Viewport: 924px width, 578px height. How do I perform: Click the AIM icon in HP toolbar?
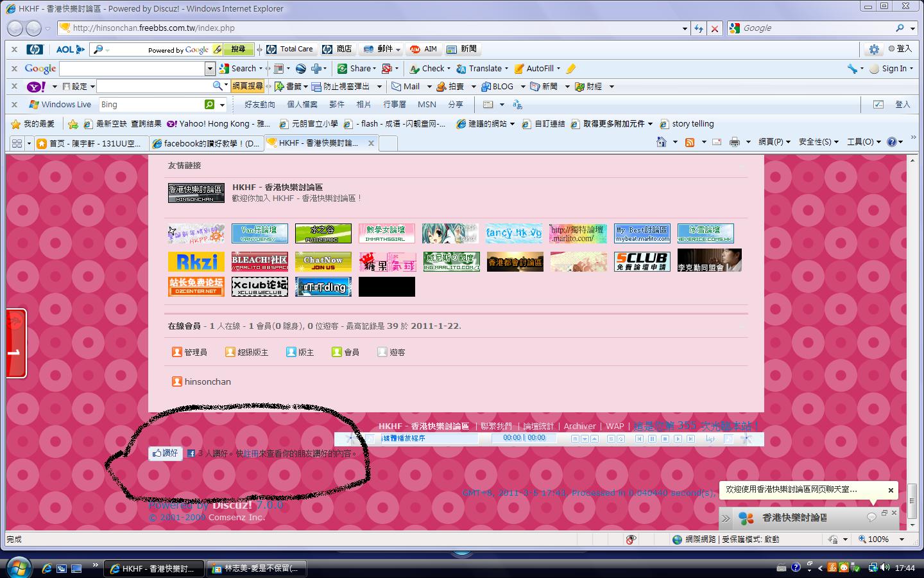(x=424, y=49)
